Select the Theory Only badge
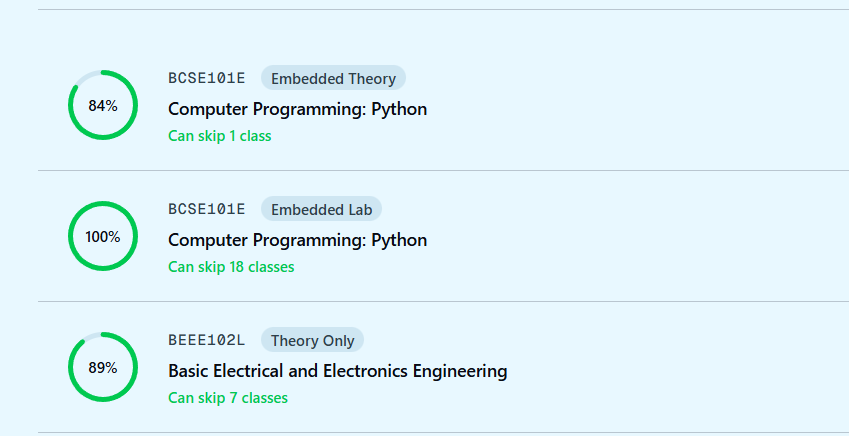The height and width of the screenshot is (436, 849). (312, 340)
